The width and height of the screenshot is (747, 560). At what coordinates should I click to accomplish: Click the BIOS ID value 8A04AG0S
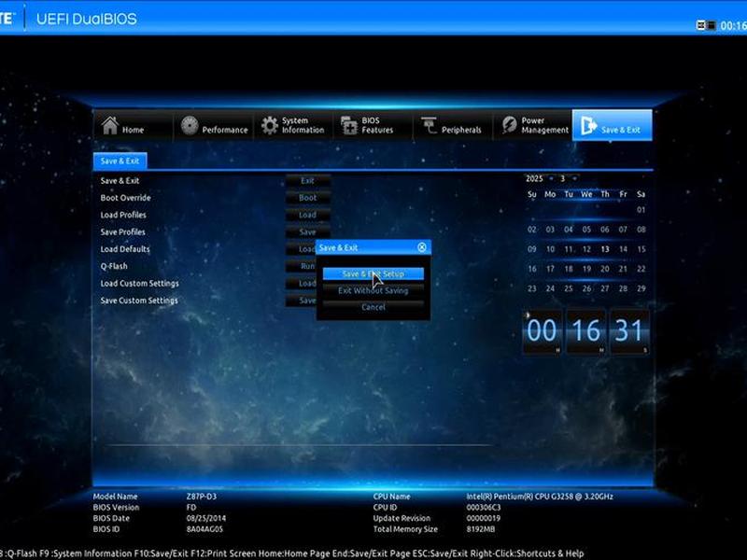coord(204,529)
